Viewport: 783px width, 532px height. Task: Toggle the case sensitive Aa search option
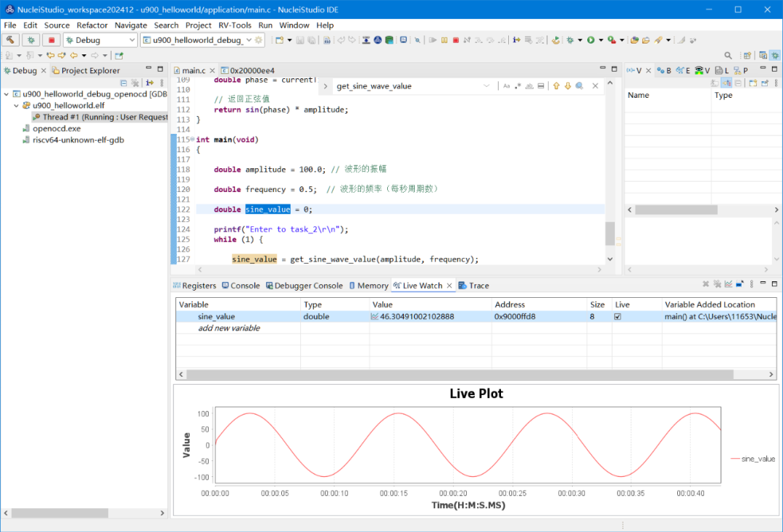point(506,86)
